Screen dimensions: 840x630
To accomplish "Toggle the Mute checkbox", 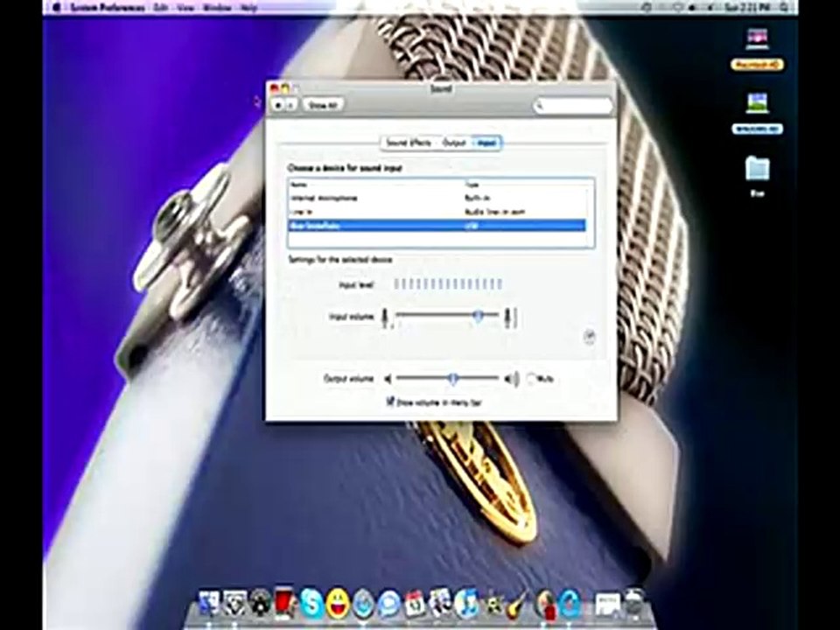I will 531,379.
